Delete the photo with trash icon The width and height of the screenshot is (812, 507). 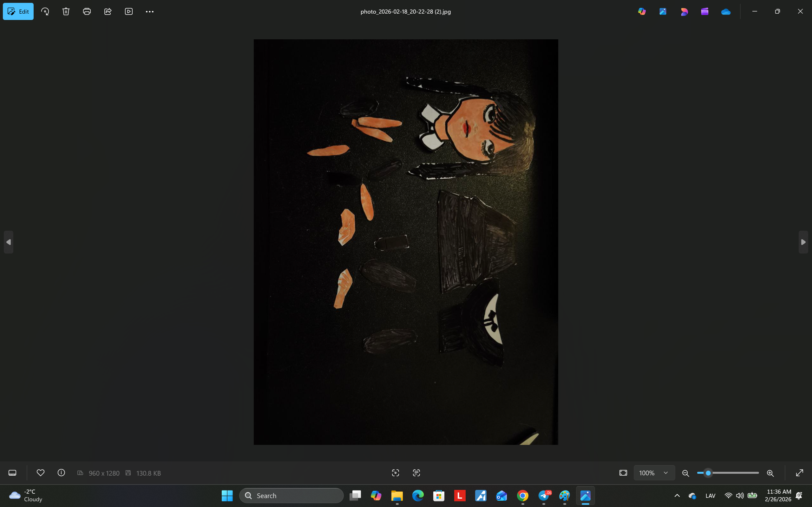[66, 11]
